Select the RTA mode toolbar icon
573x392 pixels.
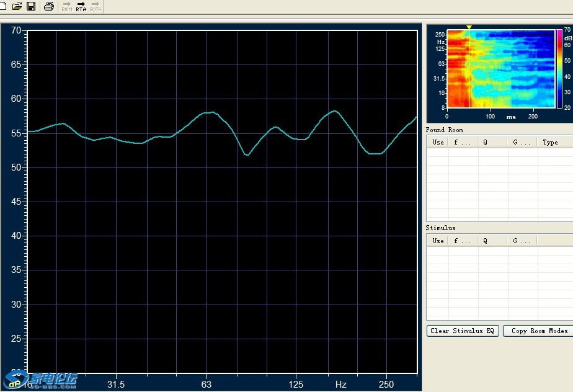click(81, 7)
